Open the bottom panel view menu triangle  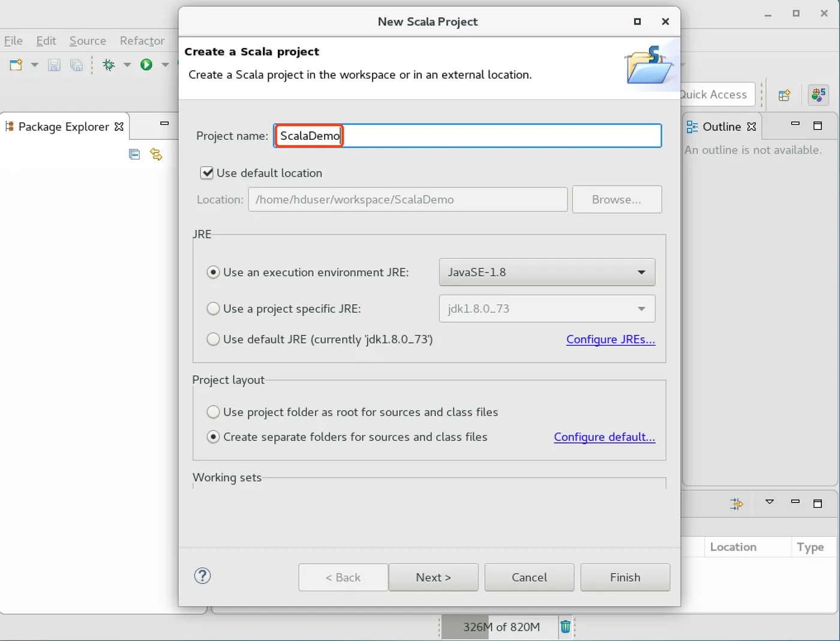click(x=770, y=502)
